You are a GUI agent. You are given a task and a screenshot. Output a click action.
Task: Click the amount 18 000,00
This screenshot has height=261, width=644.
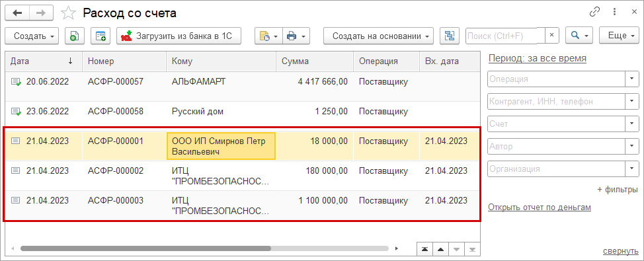click(329, 141)
